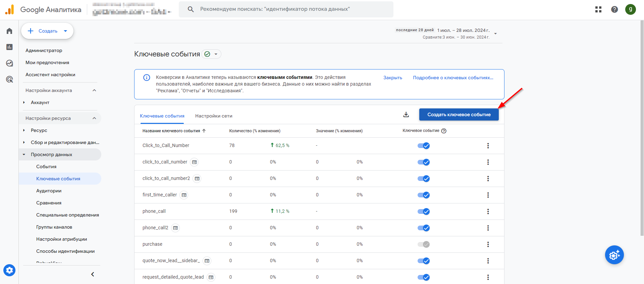
Task: Open the green account avatar
Action: 631,9
